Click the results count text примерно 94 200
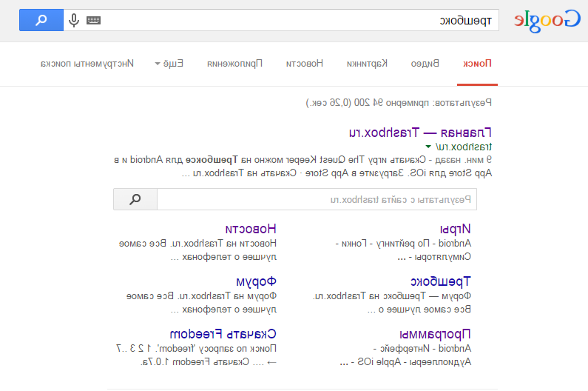Screen dimensions: 588x391 (x=399, y=102)
